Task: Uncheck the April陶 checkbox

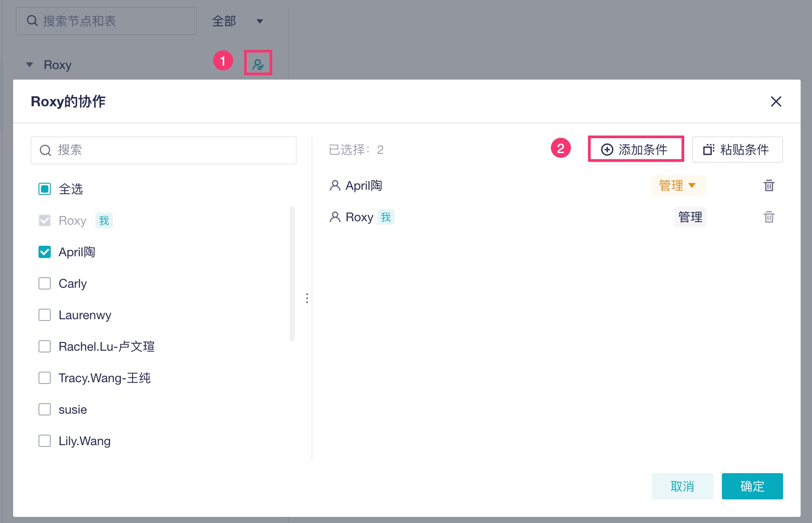Action: 45,252
